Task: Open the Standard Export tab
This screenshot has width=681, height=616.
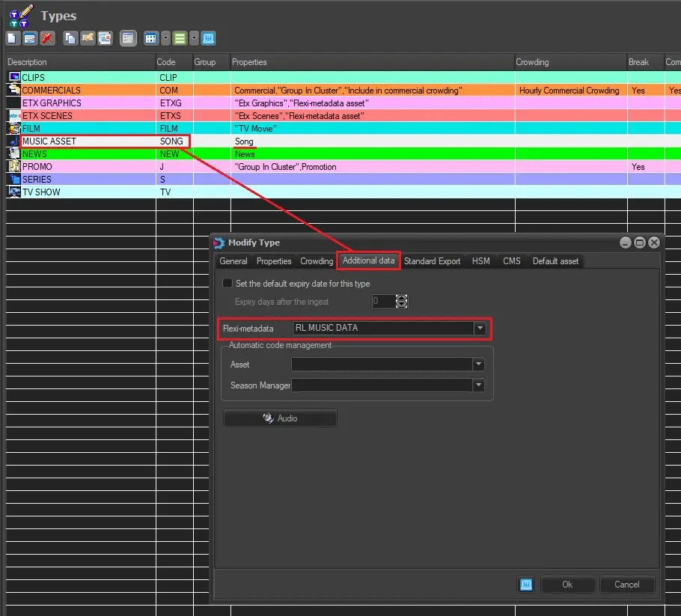Action: coord(432,261)
